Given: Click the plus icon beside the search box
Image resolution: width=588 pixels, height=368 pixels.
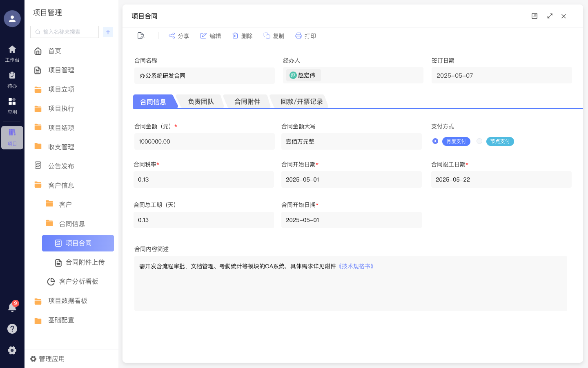Looking at the screenshot, I should point(108,31).
